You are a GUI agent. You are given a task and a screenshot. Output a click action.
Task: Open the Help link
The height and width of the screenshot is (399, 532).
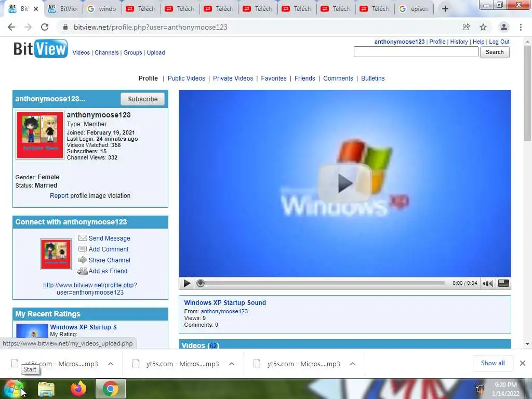coord(478,42)
